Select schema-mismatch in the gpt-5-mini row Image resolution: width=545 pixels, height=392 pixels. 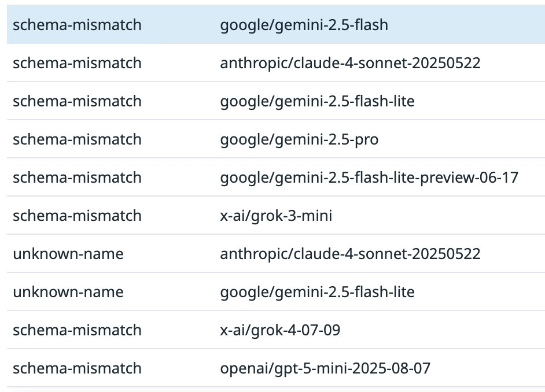point(77,368)
